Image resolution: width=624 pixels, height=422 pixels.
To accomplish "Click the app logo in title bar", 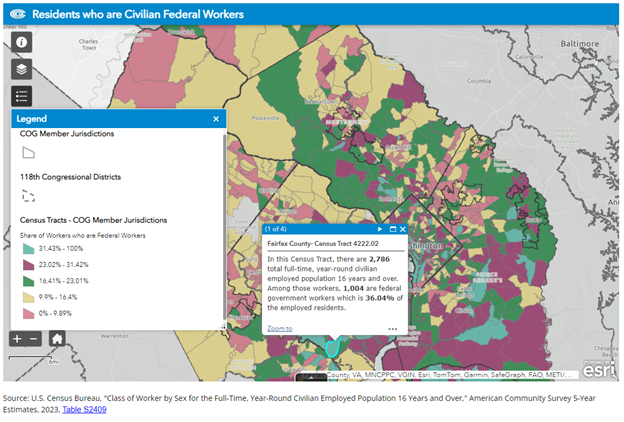I will [x=17, y=15].
